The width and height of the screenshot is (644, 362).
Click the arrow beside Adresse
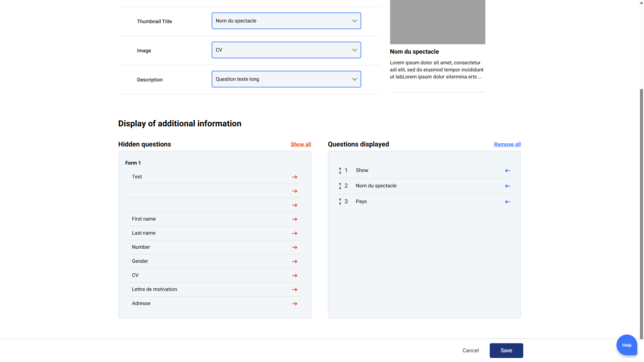pos(294,304)
